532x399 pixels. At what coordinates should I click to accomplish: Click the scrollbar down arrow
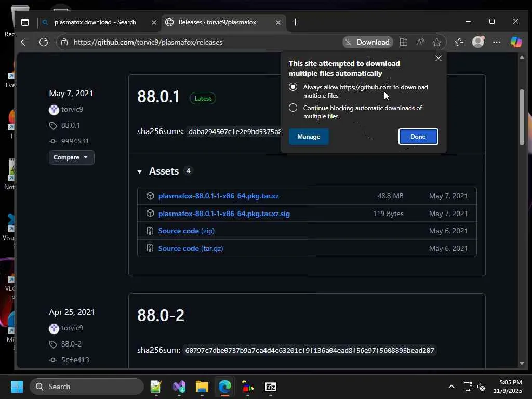click(522, 363)
